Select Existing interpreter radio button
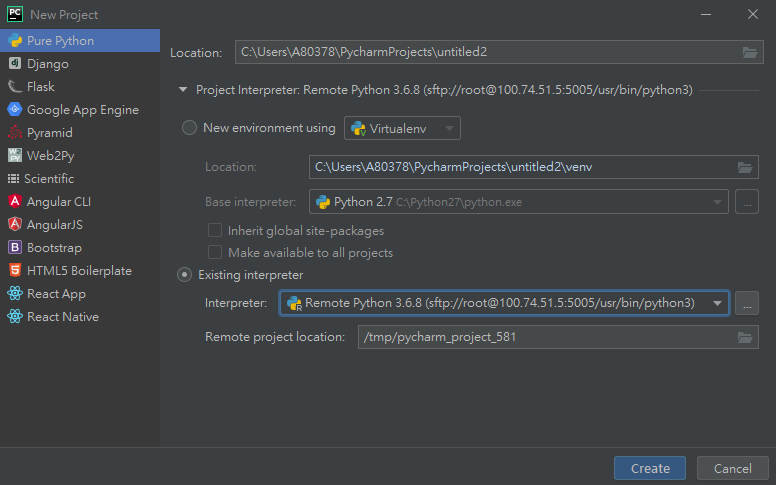The width and height of the screenshot is (776, 485). pyautogui.click(x=185, y=275)
